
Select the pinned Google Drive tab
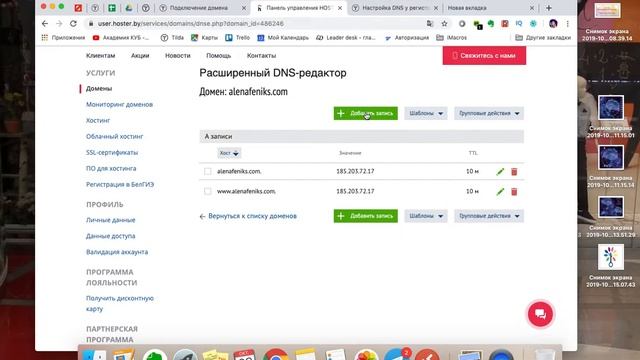[x=129, y=8]
